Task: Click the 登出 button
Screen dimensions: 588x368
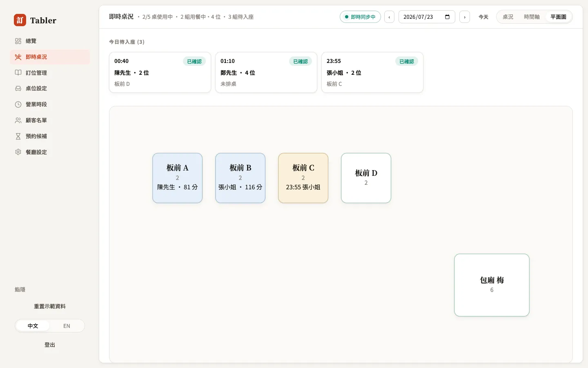Action: [x=50, y=345]
